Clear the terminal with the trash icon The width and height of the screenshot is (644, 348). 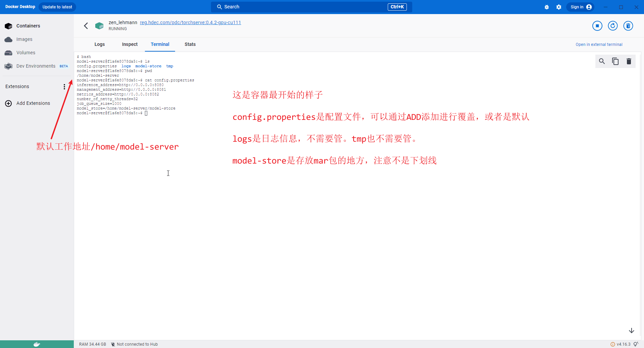[629, 61]
